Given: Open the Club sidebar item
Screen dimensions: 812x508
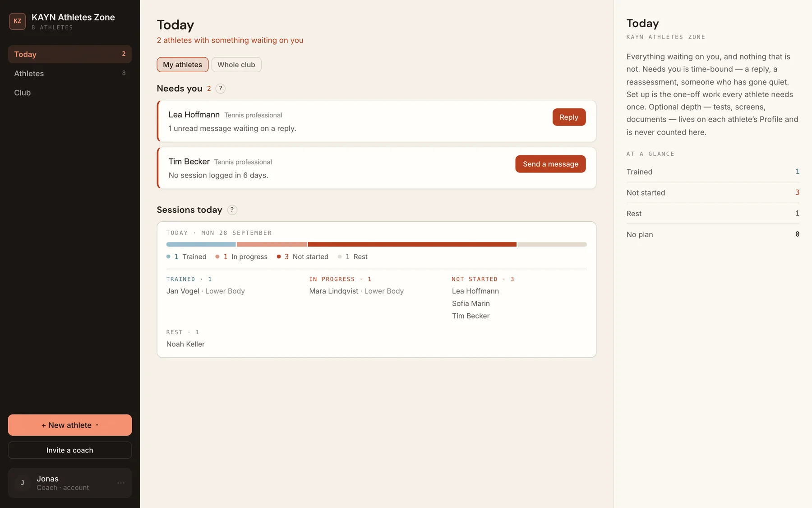Looking at the screenshot, I should point(70,93).
